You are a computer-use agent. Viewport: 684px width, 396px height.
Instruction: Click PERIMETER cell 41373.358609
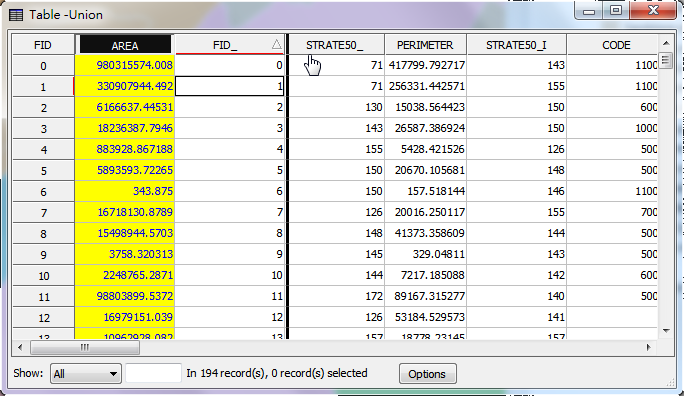(x=426, y=233)
